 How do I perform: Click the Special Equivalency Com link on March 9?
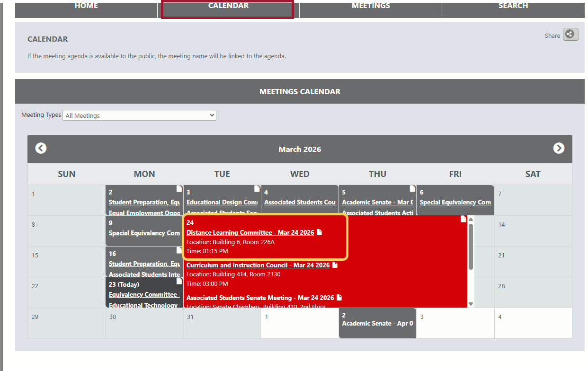coord(144,233)
